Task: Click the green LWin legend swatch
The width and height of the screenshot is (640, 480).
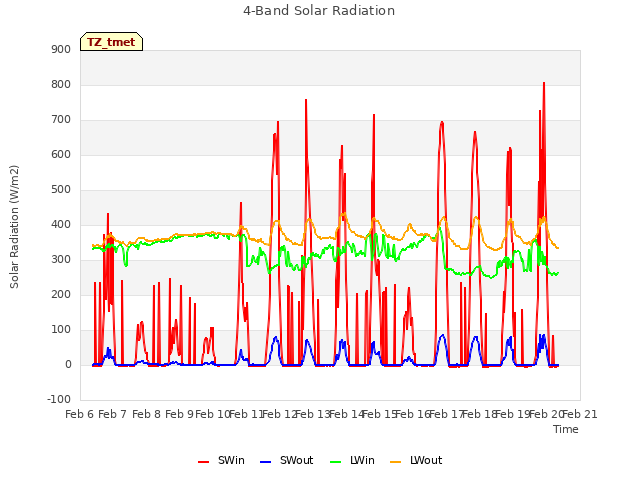Action: pos(335,462)
